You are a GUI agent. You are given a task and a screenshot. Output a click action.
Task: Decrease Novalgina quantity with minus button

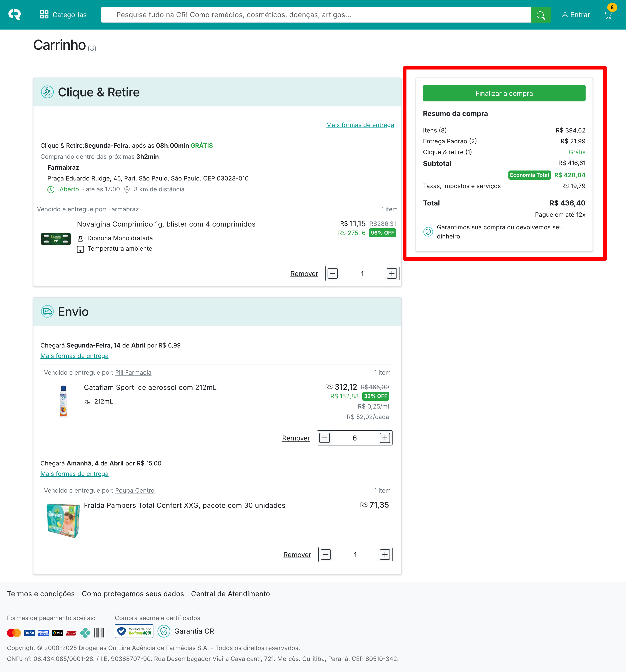tap(333, 273)
